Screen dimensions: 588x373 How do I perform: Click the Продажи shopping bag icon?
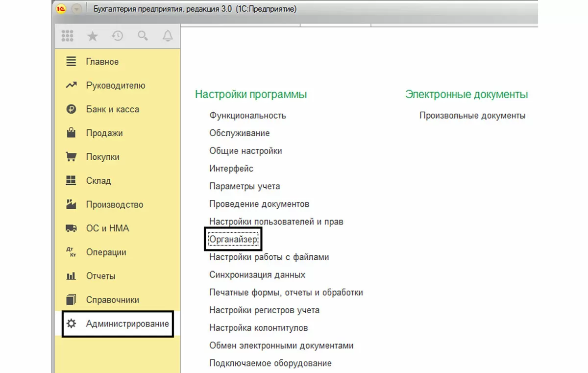tap(71, 133)
